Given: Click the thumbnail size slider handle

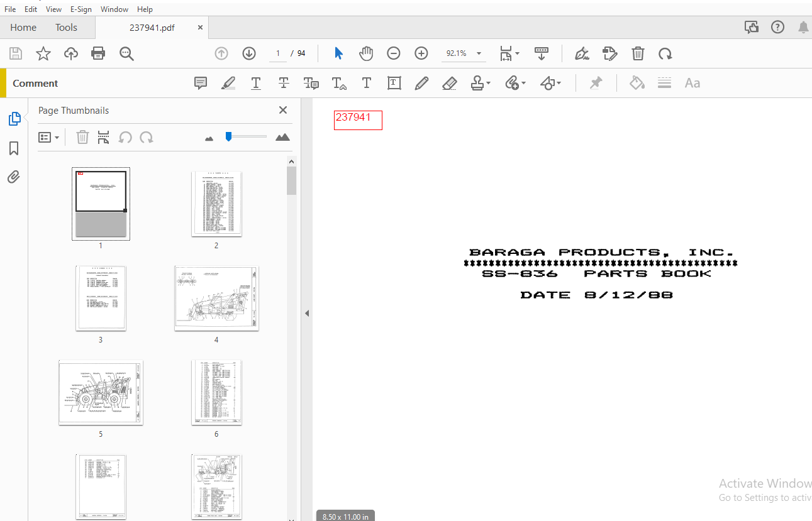Looking at the screenshot, I should click(x=229, y=136).
